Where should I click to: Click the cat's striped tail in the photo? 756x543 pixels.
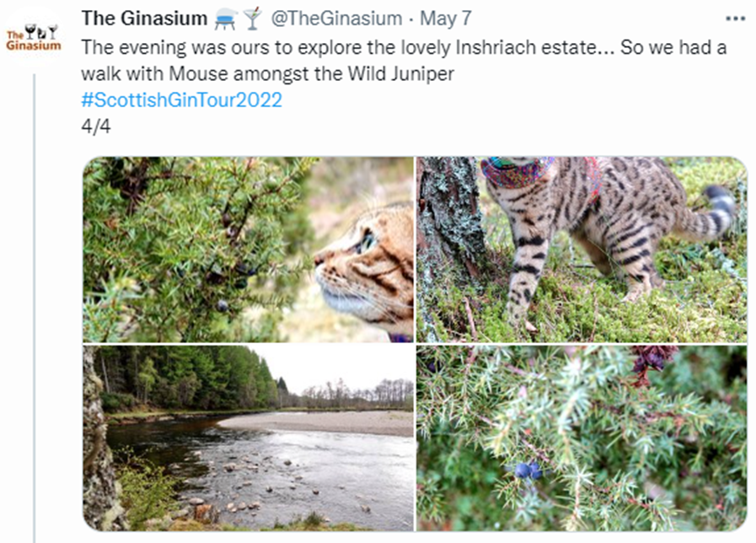click(x=718, y=211)
